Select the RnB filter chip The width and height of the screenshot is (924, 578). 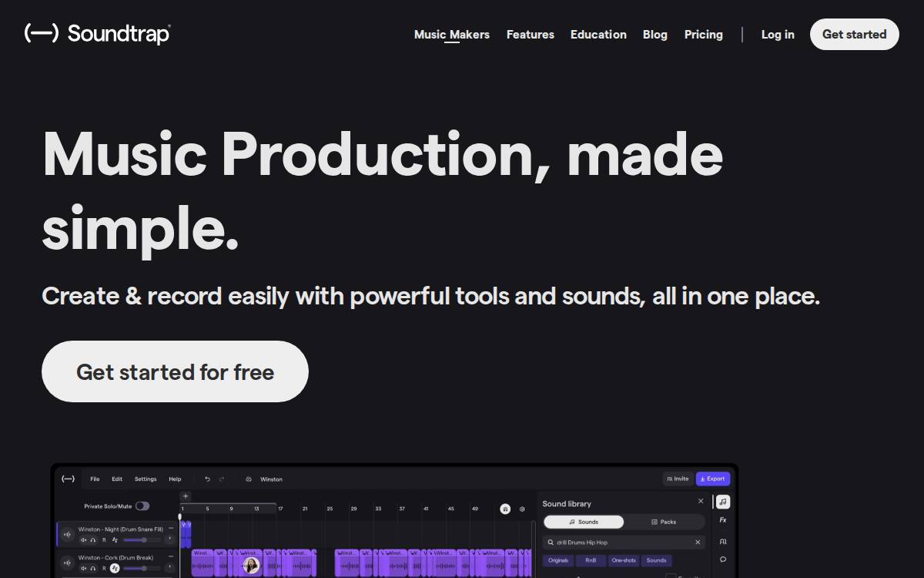(x=591, y=560)
